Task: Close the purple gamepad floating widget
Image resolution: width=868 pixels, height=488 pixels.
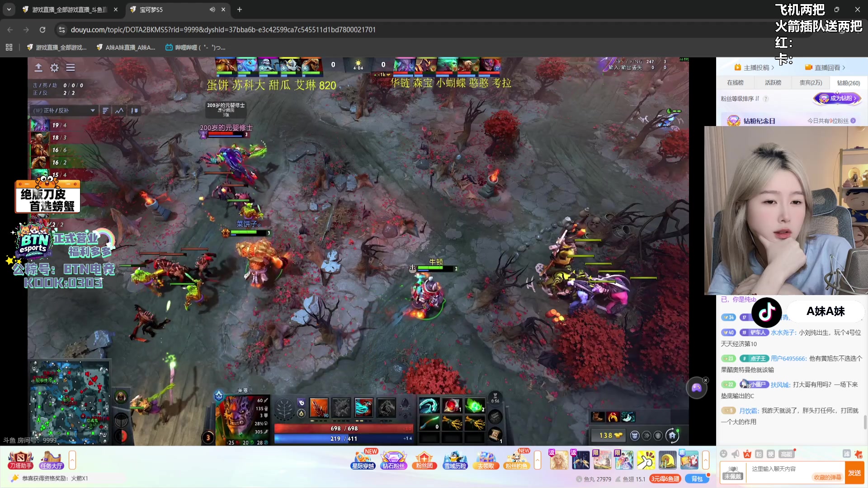Action: pyautogui.click(x=706, y=380)
